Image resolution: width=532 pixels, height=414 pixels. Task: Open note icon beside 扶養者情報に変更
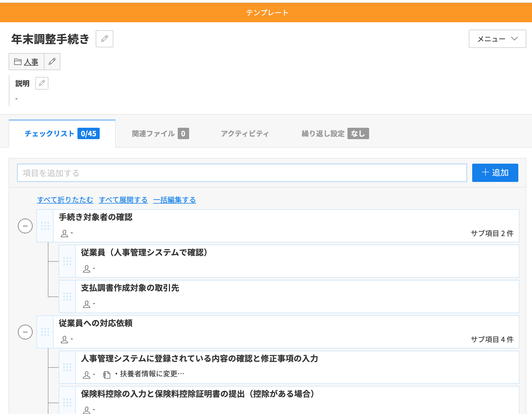[x=107, y=375]
